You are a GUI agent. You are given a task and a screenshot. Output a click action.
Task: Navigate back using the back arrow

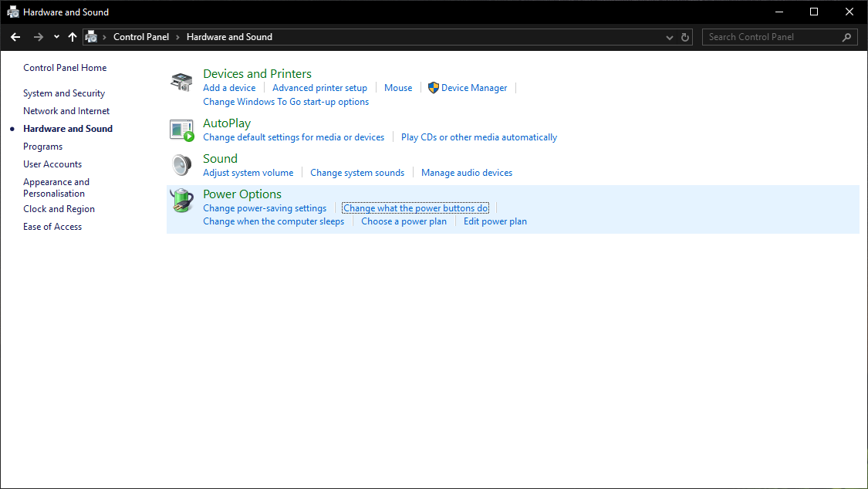click(x=15, y=36)
